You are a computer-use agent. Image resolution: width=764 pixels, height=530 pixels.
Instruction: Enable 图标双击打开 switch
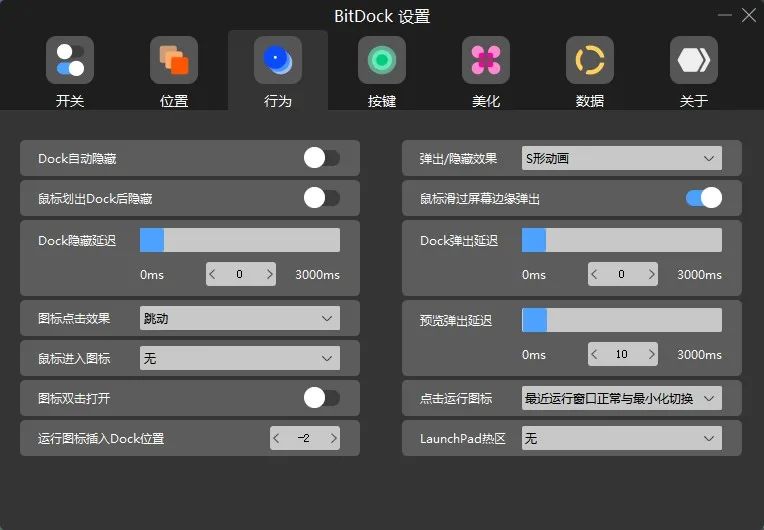click(x=322, y=398)
